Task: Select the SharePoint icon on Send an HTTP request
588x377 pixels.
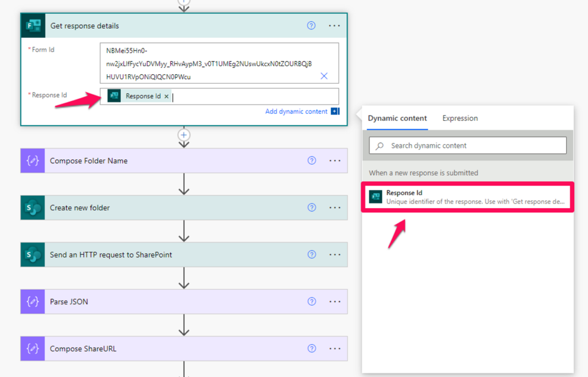Action: pos(32,254)
